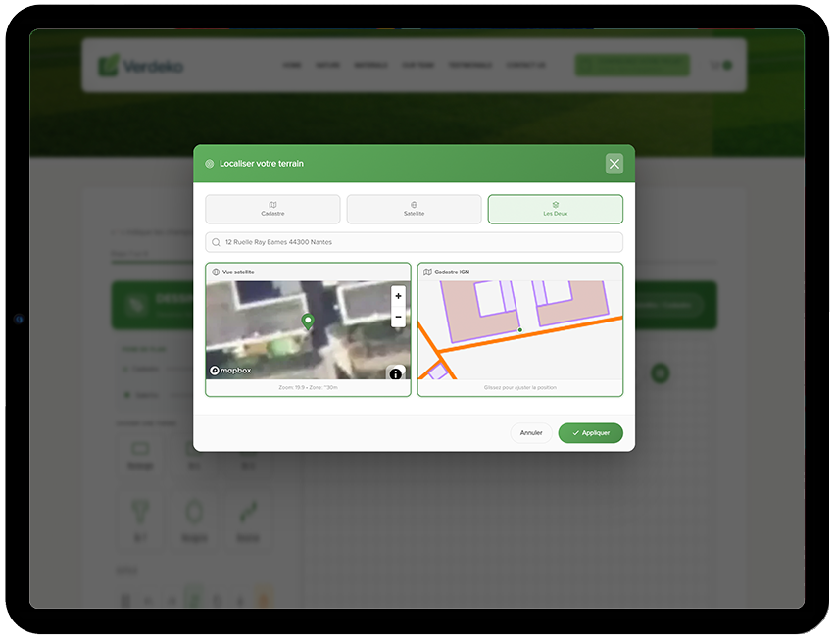Zoom out on the satellite map
835x644 pixels.
click(x=398, y=319)
